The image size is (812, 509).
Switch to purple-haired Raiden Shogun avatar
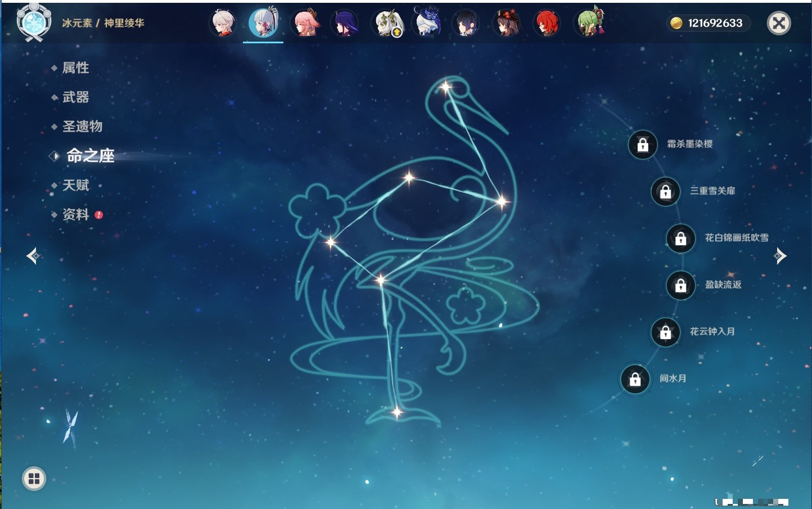[345, 24]
